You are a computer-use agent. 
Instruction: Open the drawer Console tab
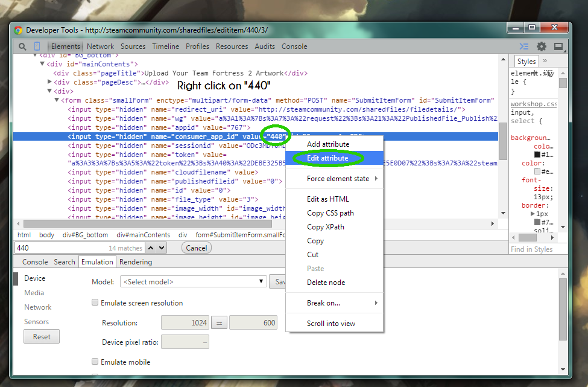click(x=35, y=262)
